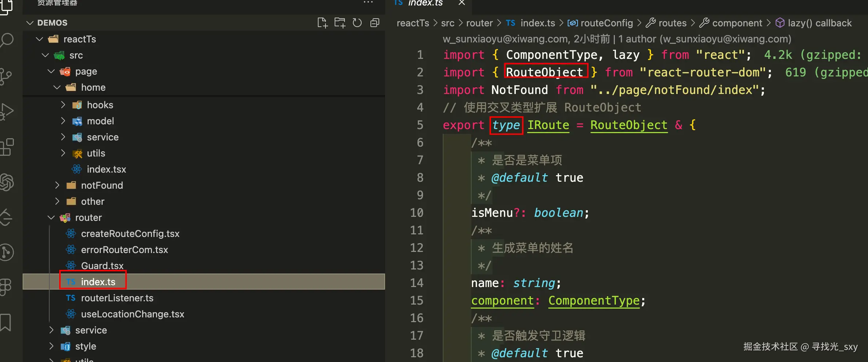Screen dimensions: 868x362
Task: Open createRouteConfig.tsx file
Action: point(130,234)
